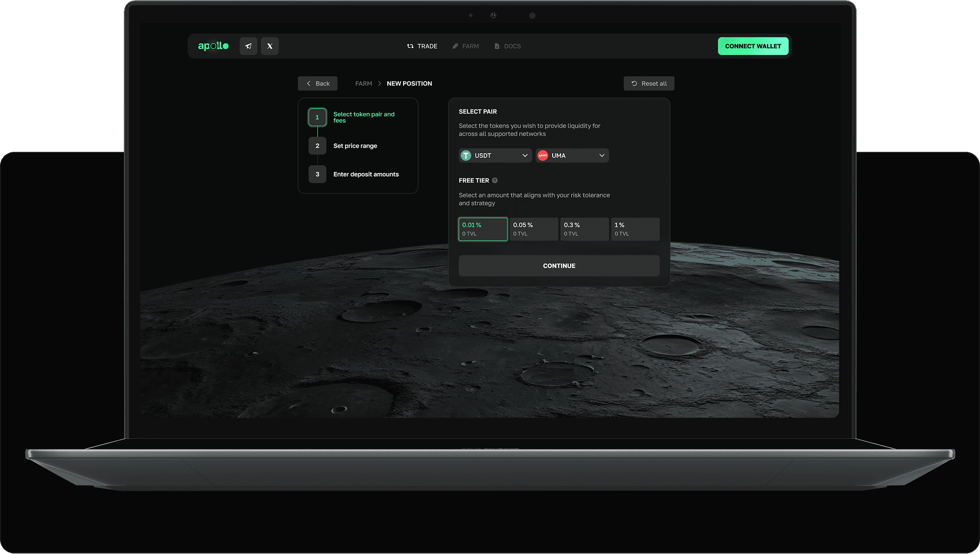This screenshot has width=980, height=554.
Task: Click the SELECT PAIR heading
Action: click(x=478, y=112)
